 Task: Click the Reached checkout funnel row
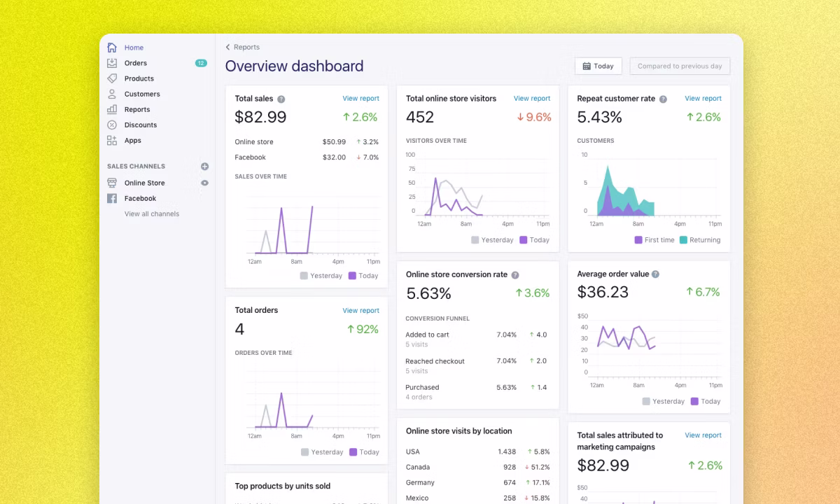pyautogui.click(x=477, y=365)
